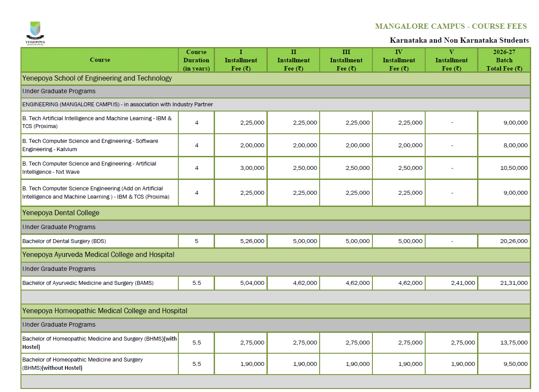Viewport: 539px width, 392px height.
Task: Click the Yenepoya university logo
Action: pyautogui.click(x=35, y=33)
